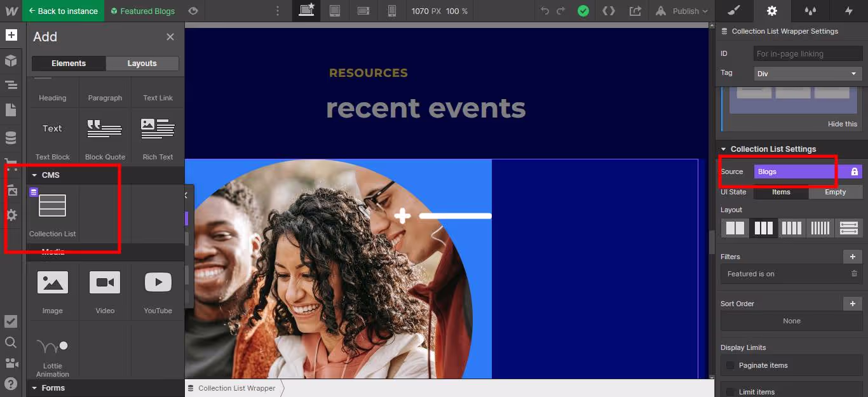Open the Navigator panel

pyautogui.click(x=11, y=84)
